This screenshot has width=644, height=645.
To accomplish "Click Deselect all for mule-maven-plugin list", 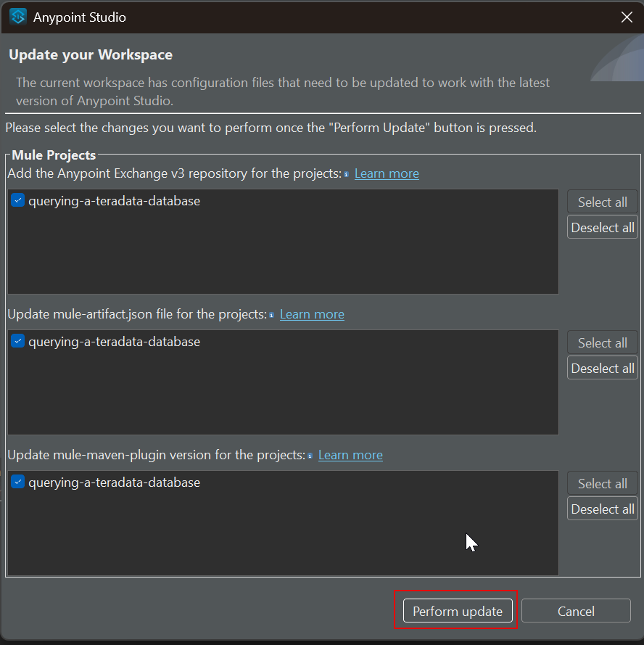I will point(603,509).
